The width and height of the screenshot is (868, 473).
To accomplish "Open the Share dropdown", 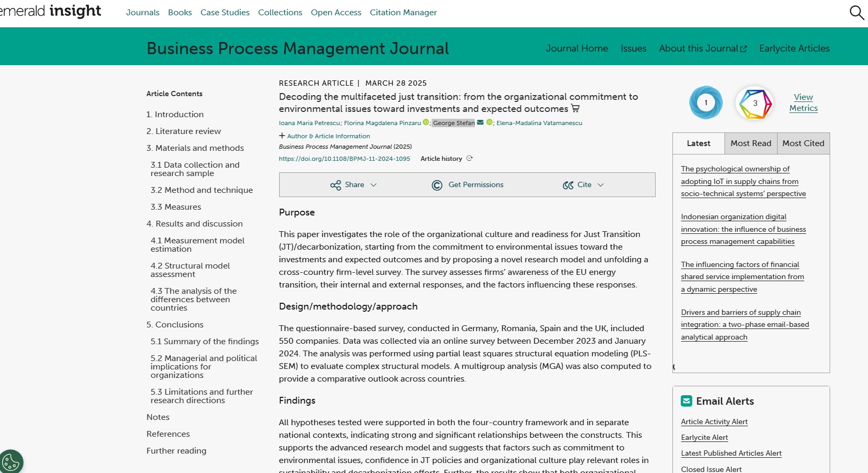I will tap(353, 185).
